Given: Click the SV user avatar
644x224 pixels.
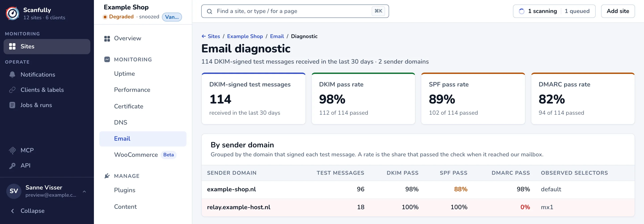Looking at the screenshot, I should tap(14, 192).
